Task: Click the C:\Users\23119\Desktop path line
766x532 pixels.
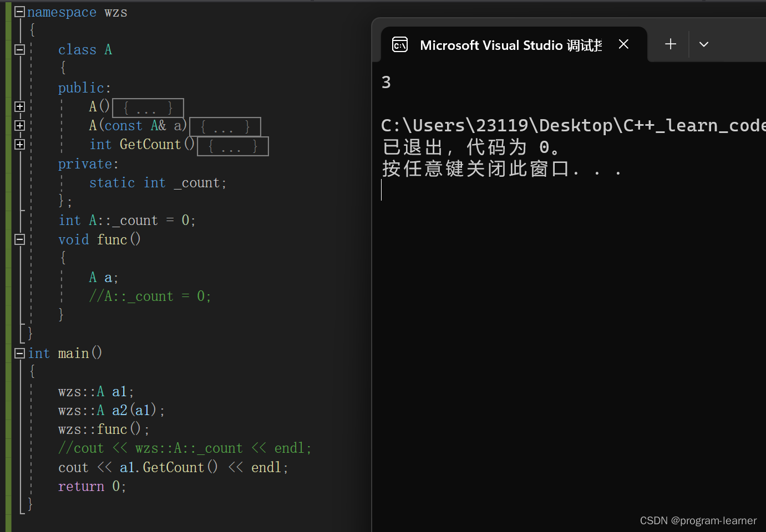Action: (x=574, y=126)
